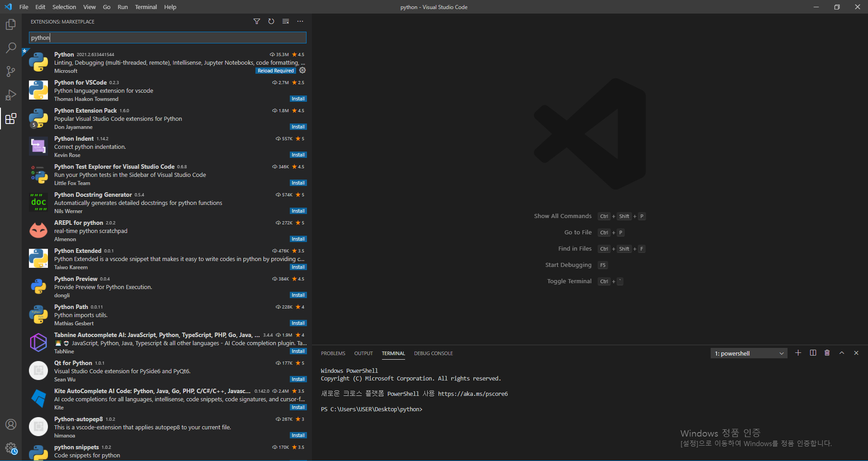Open the Run and Debug view
The width and height of the screenshot is (868, 461).
[x=11, y=95]
